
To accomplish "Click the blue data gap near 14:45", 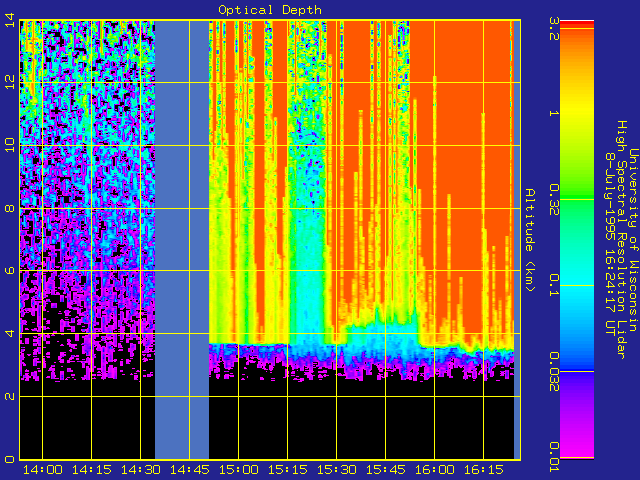I will (182, 240).
